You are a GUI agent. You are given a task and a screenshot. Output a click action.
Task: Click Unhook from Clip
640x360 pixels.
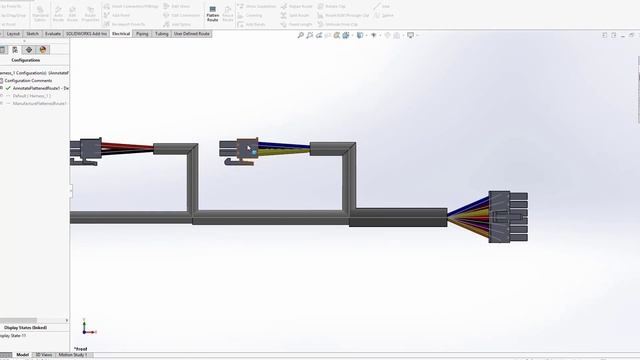tap(338, 24)
